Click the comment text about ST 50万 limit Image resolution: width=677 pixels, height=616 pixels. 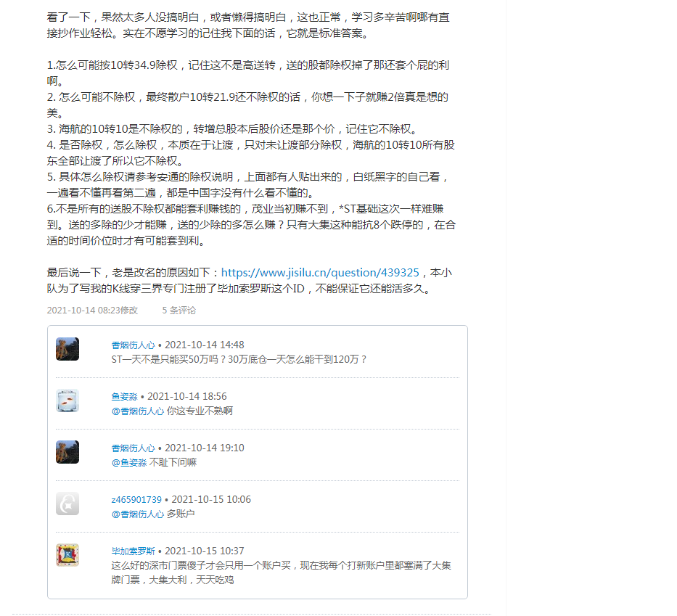pos(239,359)
